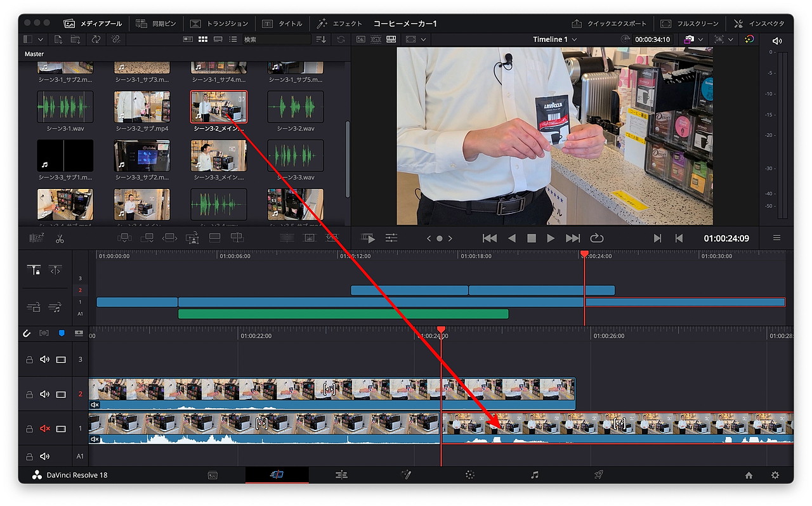The width and height of the screenshot is (812, 506).
Task: Click the Cut transition icon
Action: [287, 238]
